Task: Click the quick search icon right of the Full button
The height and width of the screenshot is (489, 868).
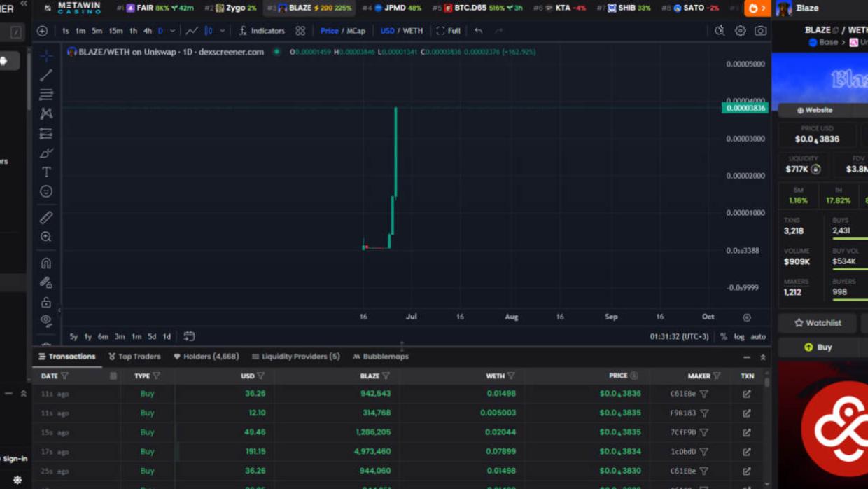Action: coord(720,31)
